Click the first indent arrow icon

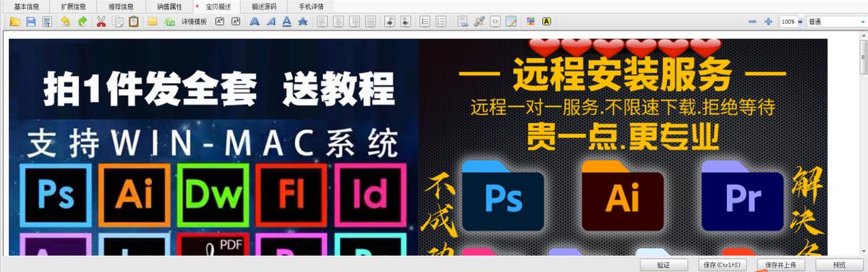(389, 22)
